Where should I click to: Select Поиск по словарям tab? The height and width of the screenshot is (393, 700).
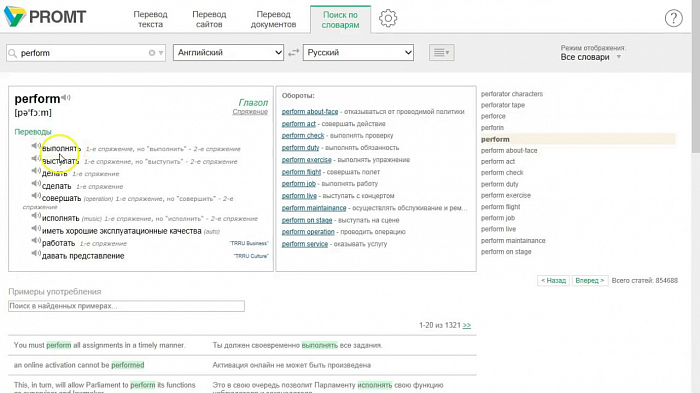pos(340,20)
